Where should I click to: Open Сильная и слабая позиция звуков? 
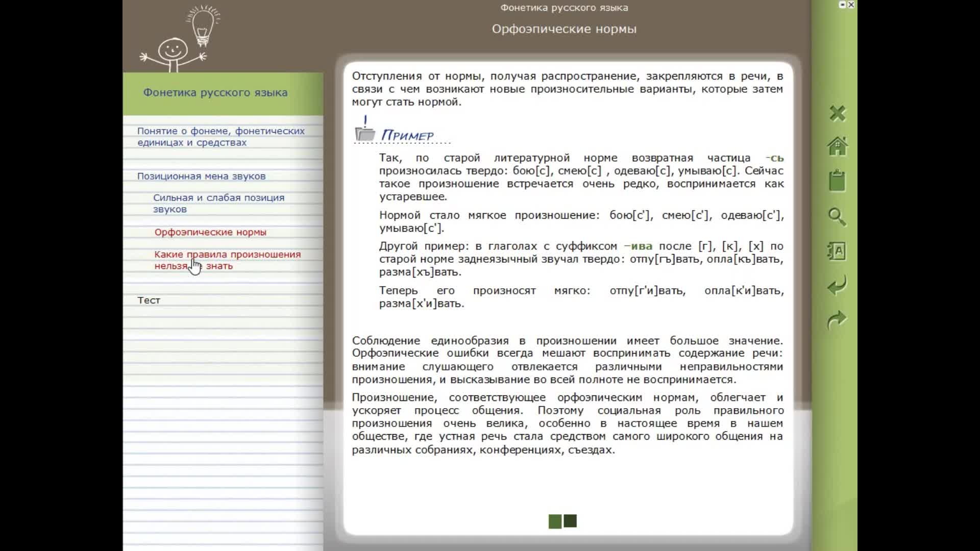click(218, 203)
